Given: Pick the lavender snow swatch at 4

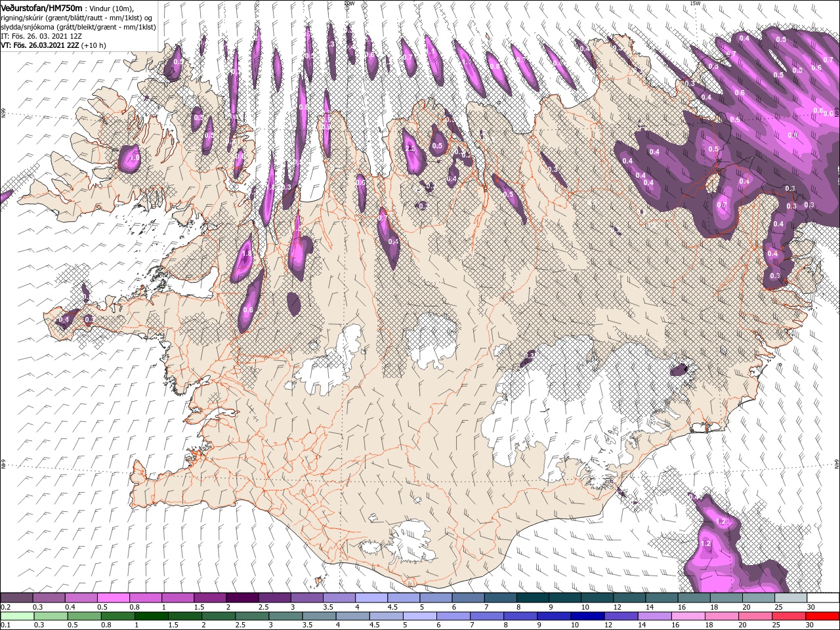Looking at the screenshot, I should point(371,598).
